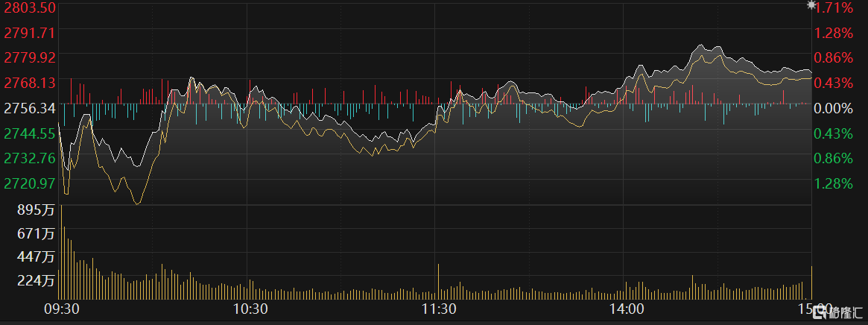Click the green 1.28% percentage label
Viewport: 868px width, 325px height.
click(x=834, y=183)
